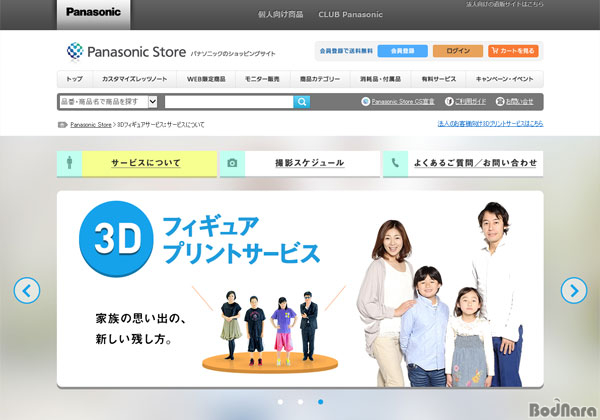The image size is (600, 420).
Task: Show previous slide with left arrow
Action: 27,291
